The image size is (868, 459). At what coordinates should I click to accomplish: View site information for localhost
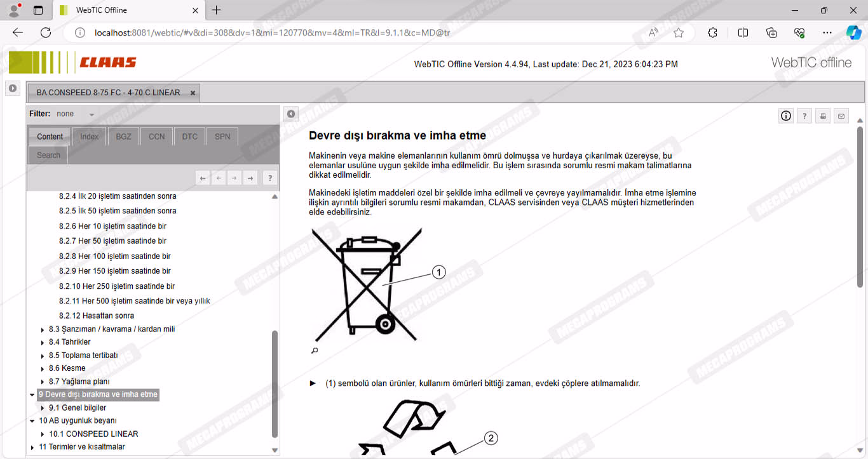click(x=80, y=32)
